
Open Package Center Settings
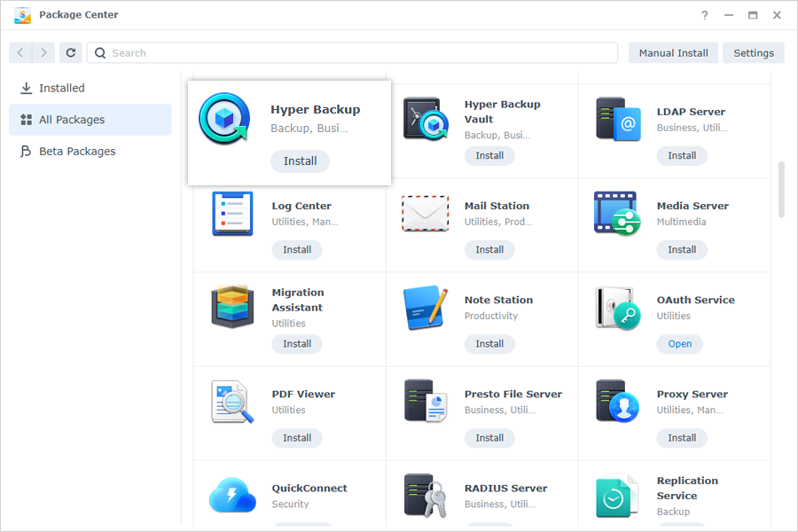point(754,53)
